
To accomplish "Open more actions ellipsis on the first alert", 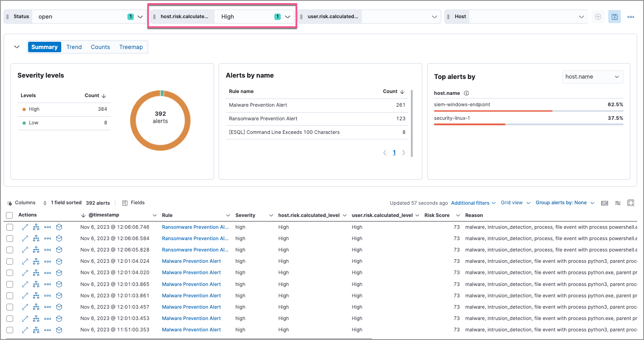I will (48, 227).
